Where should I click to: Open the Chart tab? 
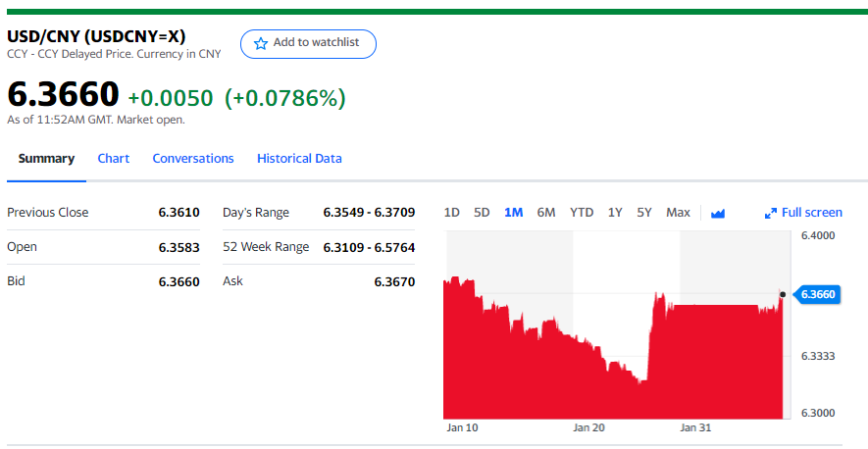coord(113,159)
